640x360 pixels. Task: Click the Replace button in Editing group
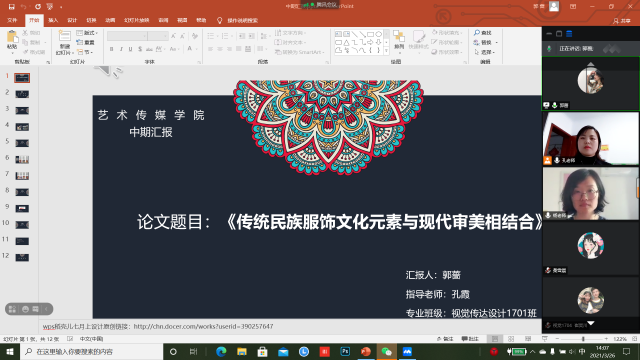tap(486, 42)
